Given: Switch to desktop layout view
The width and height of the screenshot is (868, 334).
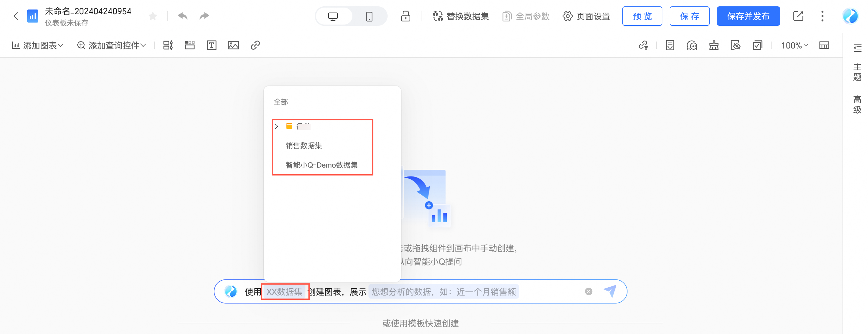Looking at the screenshot, I should click(x=333, y=16).
